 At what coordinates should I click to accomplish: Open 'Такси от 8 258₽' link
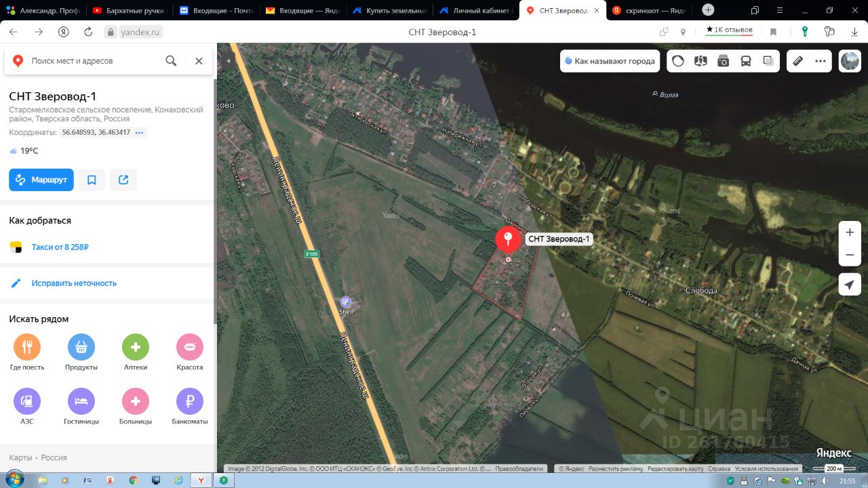pos(60,247)
